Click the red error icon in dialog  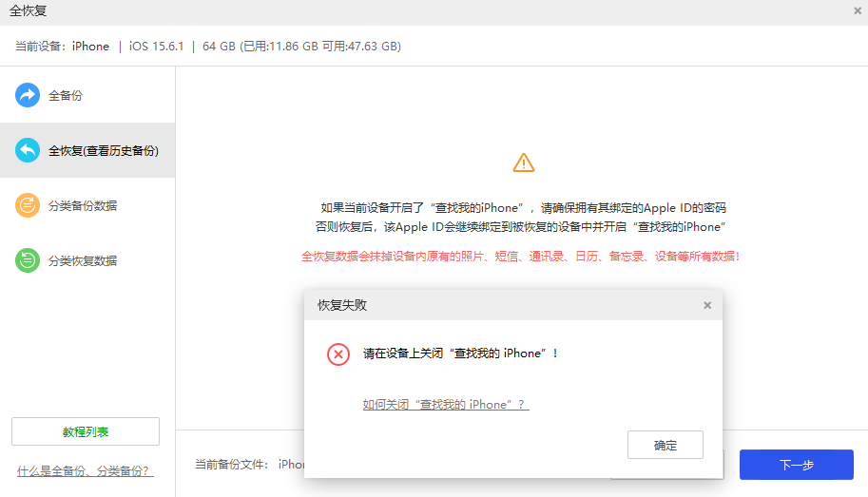point(338,354)
